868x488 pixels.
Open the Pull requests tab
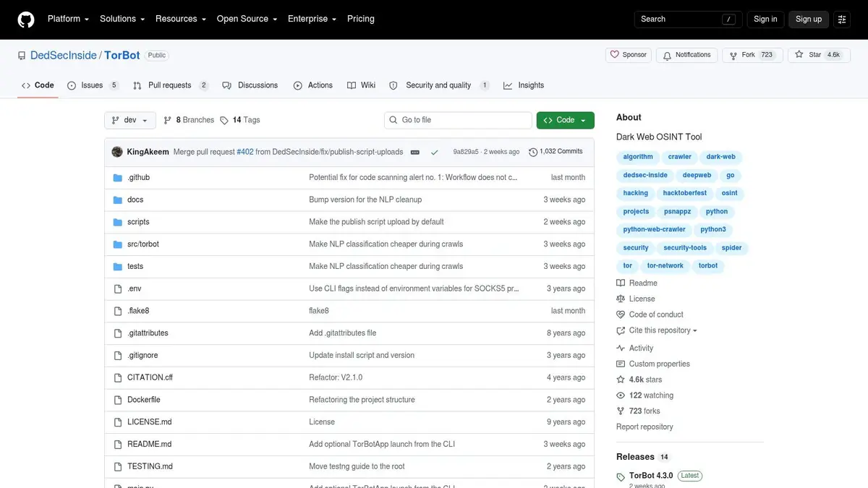(x=171, y=85)
